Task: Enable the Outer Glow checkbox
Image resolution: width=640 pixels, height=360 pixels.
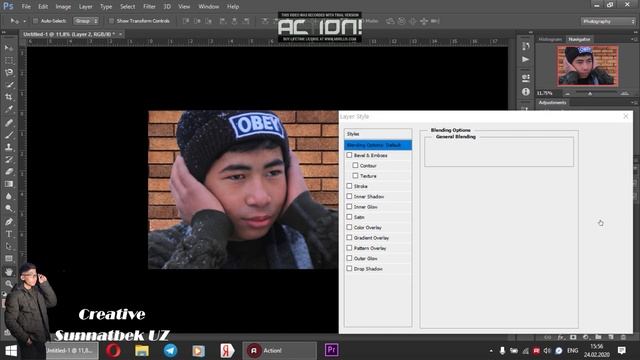Action: pyautogui.click(x=349, y=258)
